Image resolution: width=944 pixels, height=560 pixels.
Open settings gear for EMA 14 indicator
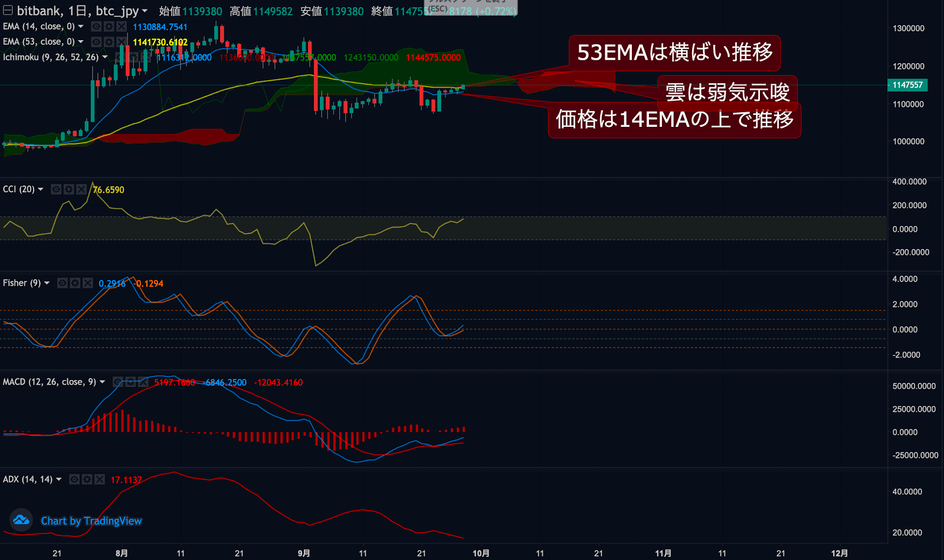109,27
